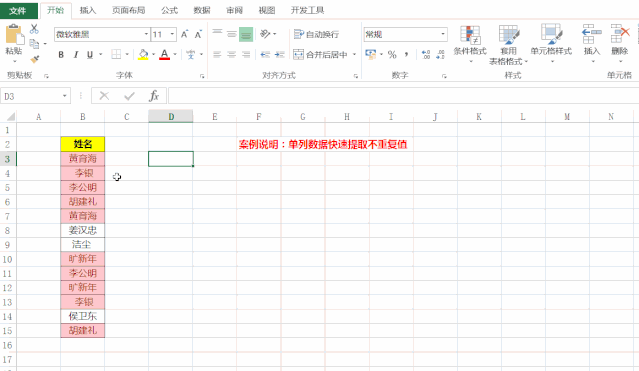Click the 删除 delete cells icon
639x371 pixels.
click(x=619, y=34)
